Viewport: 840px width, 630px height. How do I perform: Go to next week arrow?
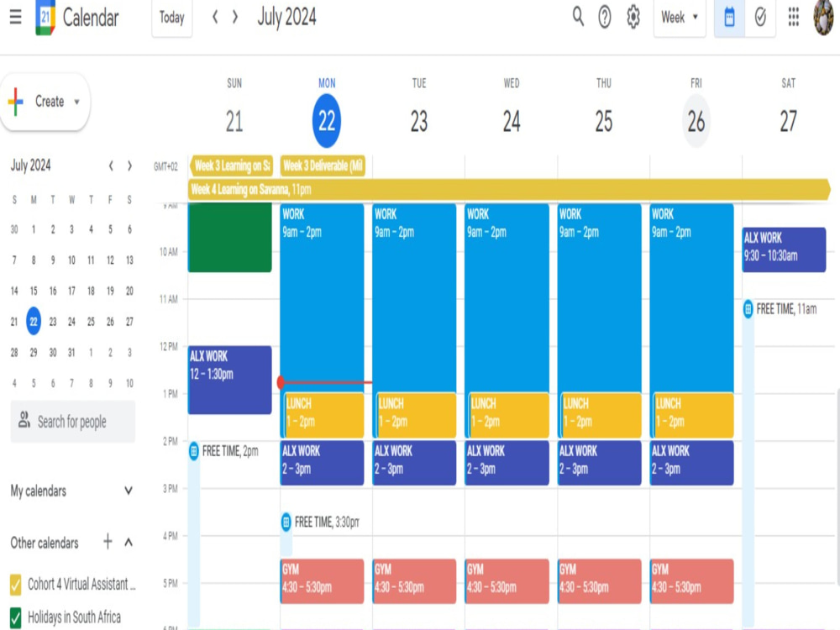[x=234, y=17]
